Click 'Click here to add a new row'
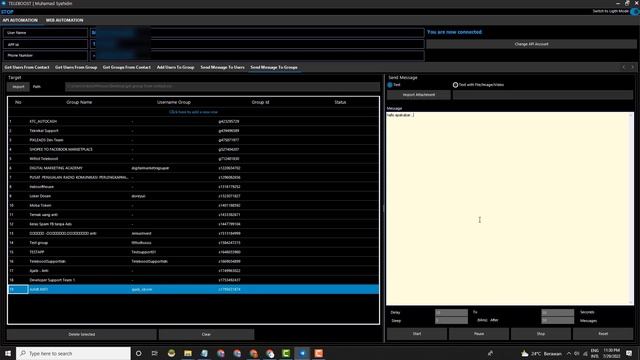 pos(193,112)
